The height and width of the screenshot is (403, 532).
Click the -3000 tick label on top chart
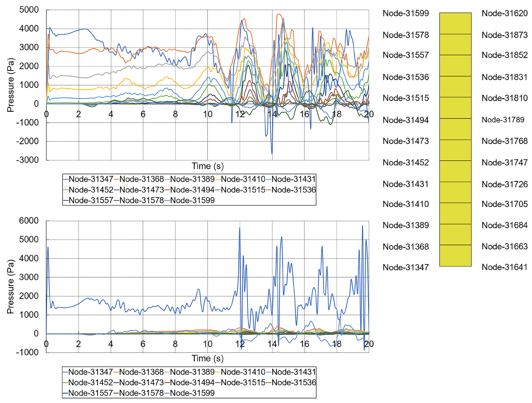(27, 160)
